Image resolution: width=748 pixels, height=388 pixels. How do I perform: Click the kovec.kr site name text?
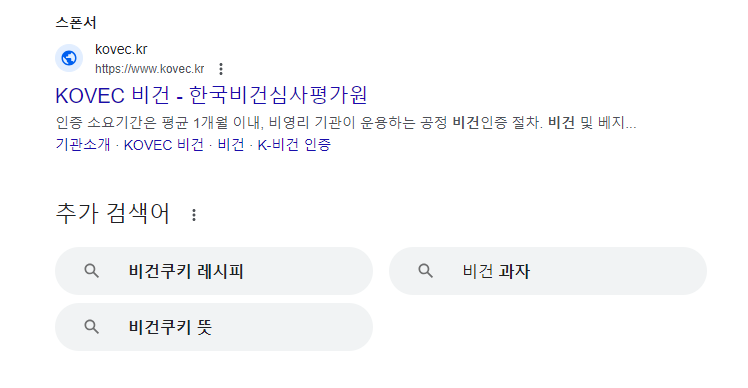(121, 49)
